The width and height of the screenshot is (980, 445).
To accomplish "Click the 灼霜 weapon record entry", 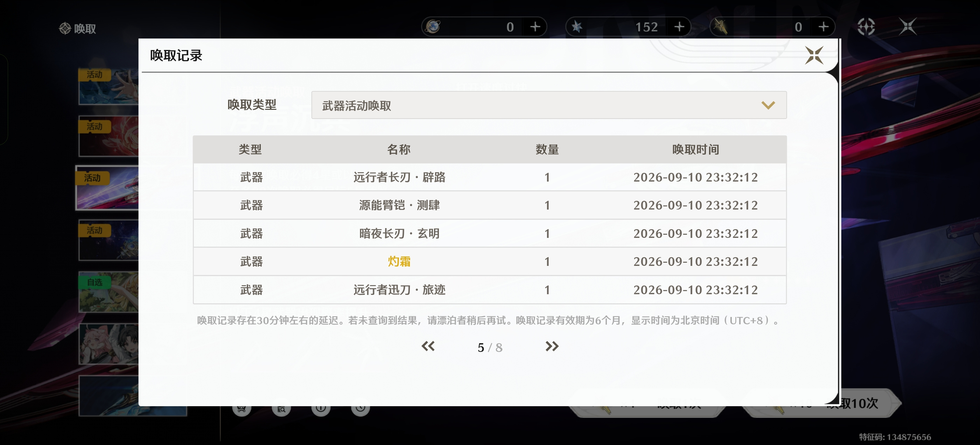I will pos(399,262).
